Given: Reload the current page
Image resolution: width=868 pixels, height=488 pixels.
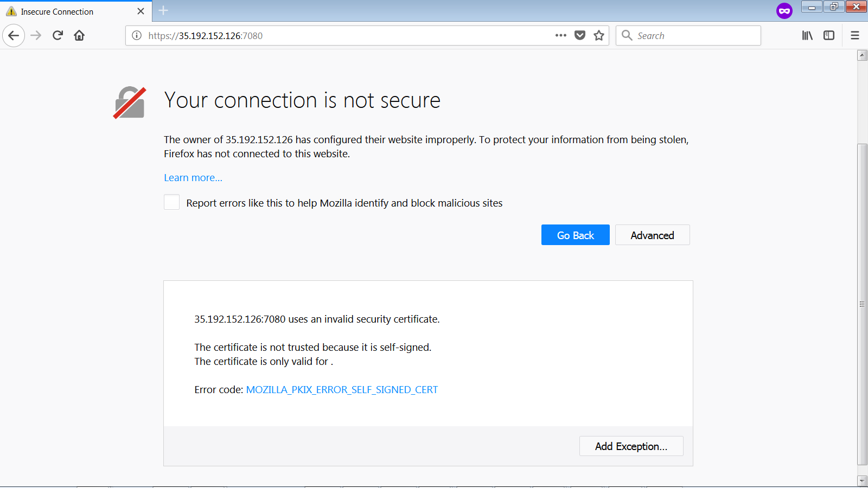Looking at the screenshot, I should 58,36.
